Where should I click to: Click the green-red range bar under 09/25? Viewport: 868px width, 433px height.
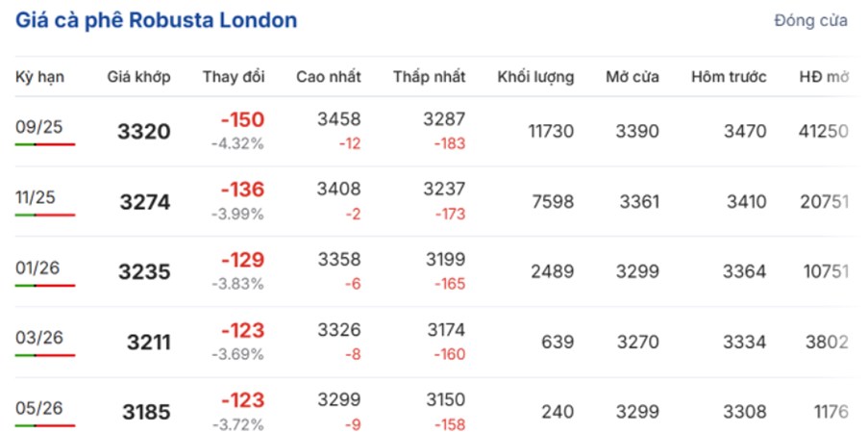[x=45, y=144]
